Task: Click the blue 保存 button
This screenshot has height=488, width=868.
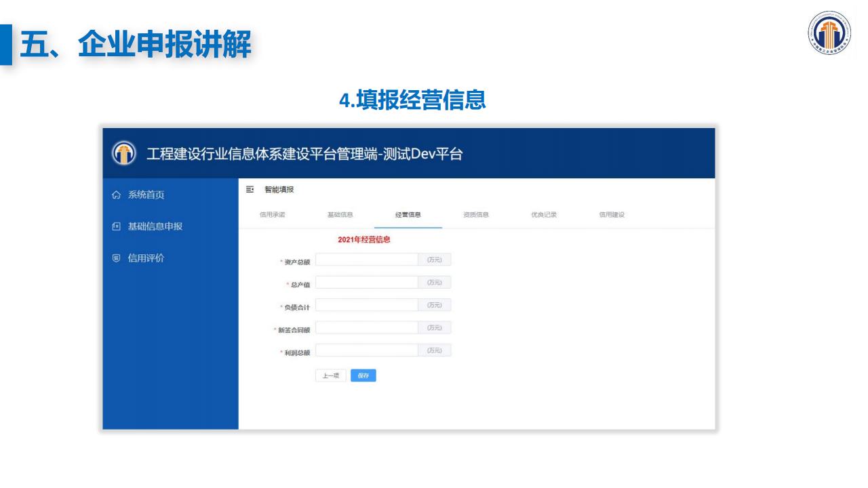Action: [x=363, y=375]
